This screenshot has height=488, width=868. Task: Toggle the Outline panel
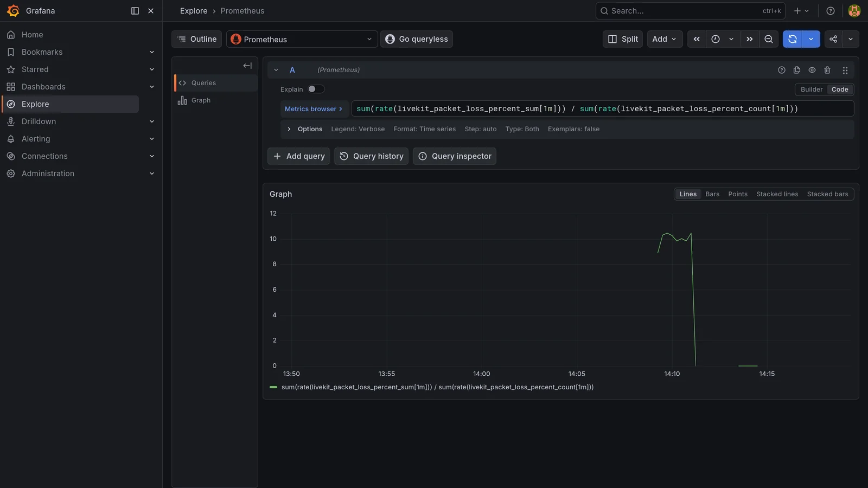(196, 39)
